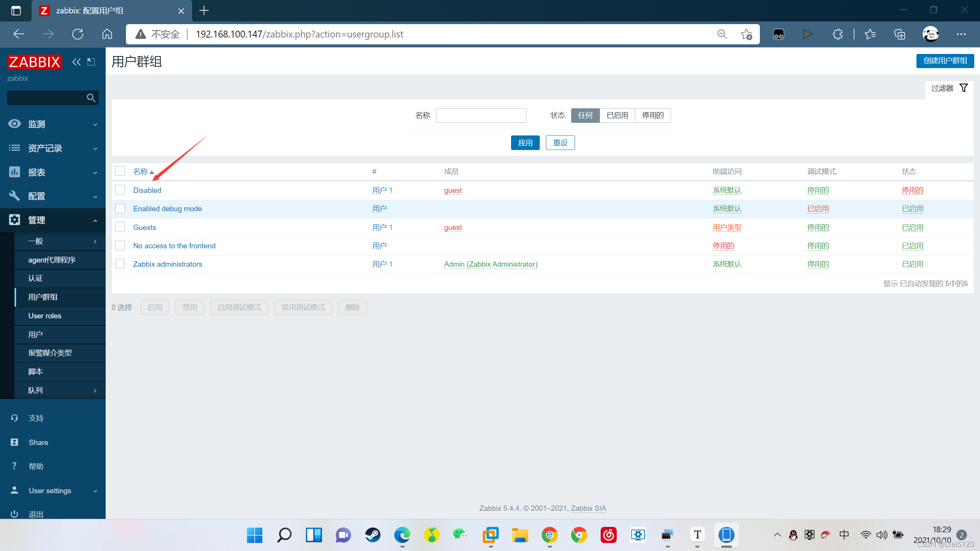The height and width of the screenshot is (551, 980).
Task: Add page to favorites star icon
Action: [746, 34]
